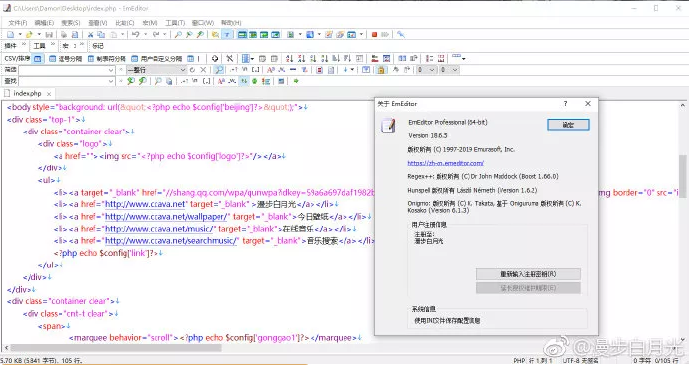This screenshot has height=365, width=690.
Task: Click the wrench customize tools icon
Action: click(x=400, y=34)
